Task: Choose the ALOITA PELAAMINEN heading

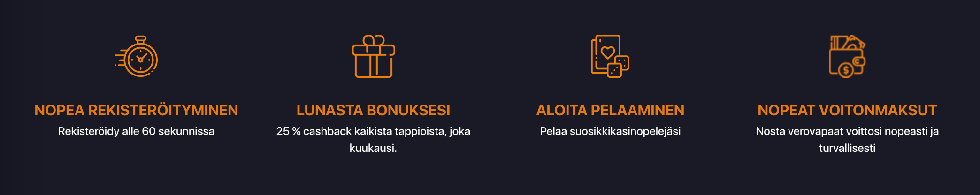Action: (610, 110)
